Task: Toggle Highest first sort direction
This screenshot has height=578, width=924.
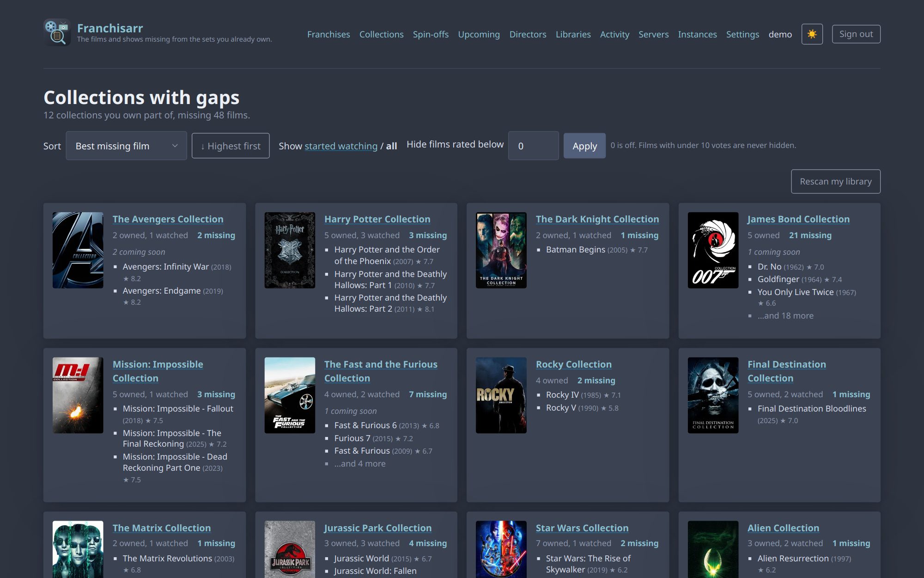Action: pos(231,146)
